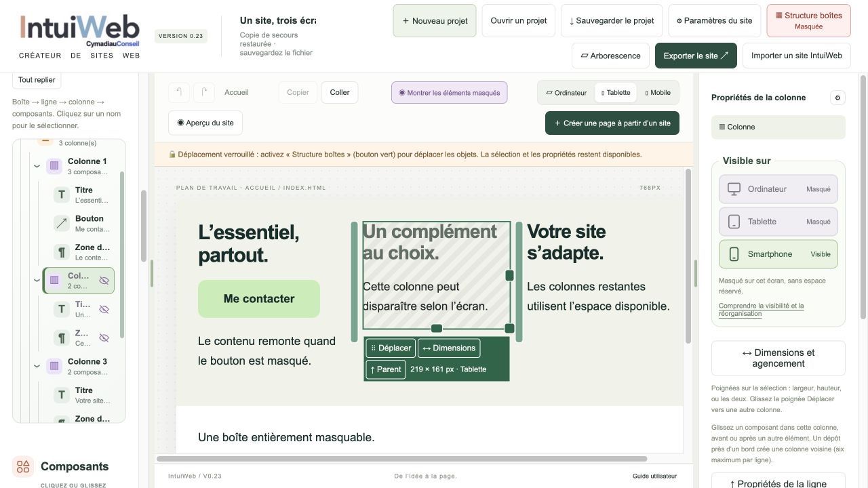Toggle visibility eye on the selected hidden column
The image size is (868, 488).
(104, 281)
